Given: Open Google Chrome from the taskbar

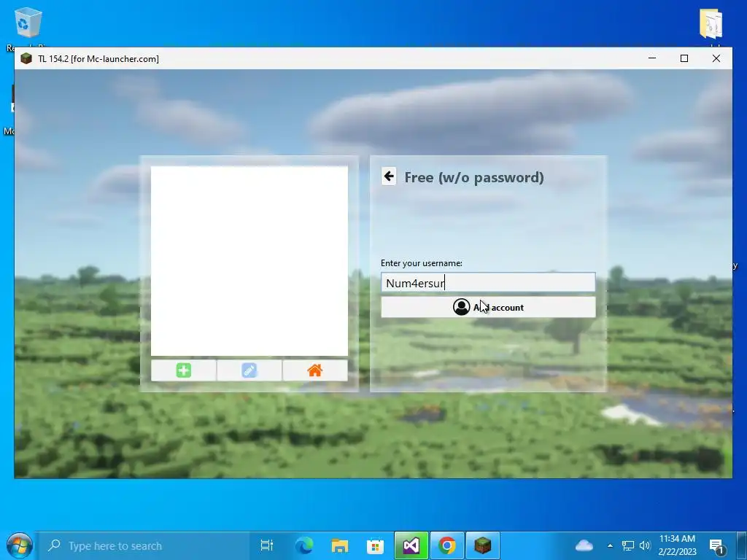Looking at the screenshot, I should tap(447, 545).
